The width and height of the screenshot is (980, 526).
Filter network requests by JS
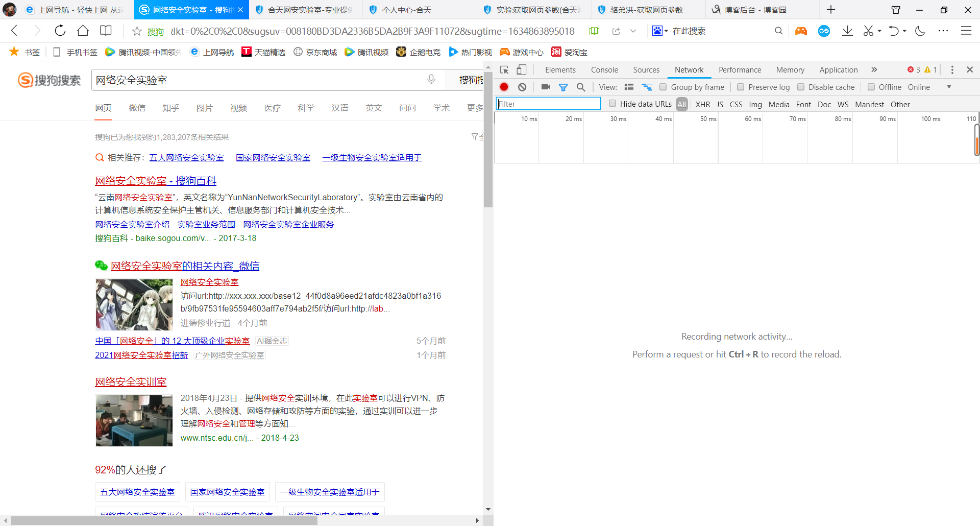720,104
